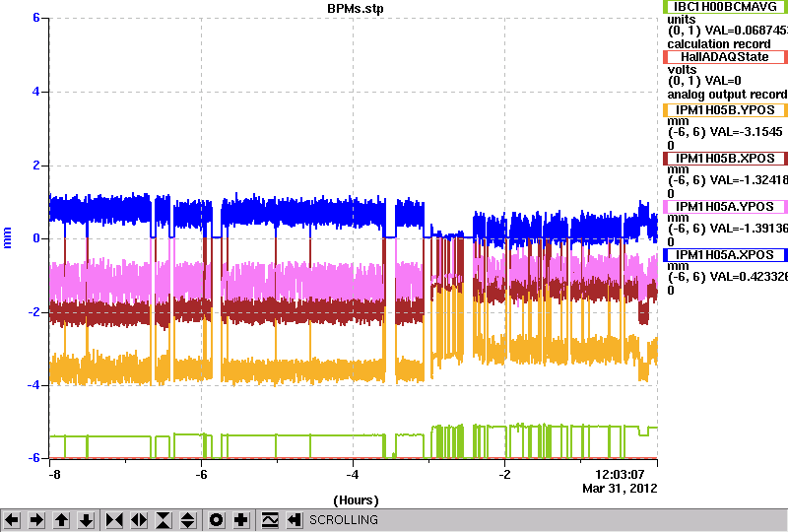Click the mm y-axis unit label
The image size is (788, 532).
click(7, 237)
